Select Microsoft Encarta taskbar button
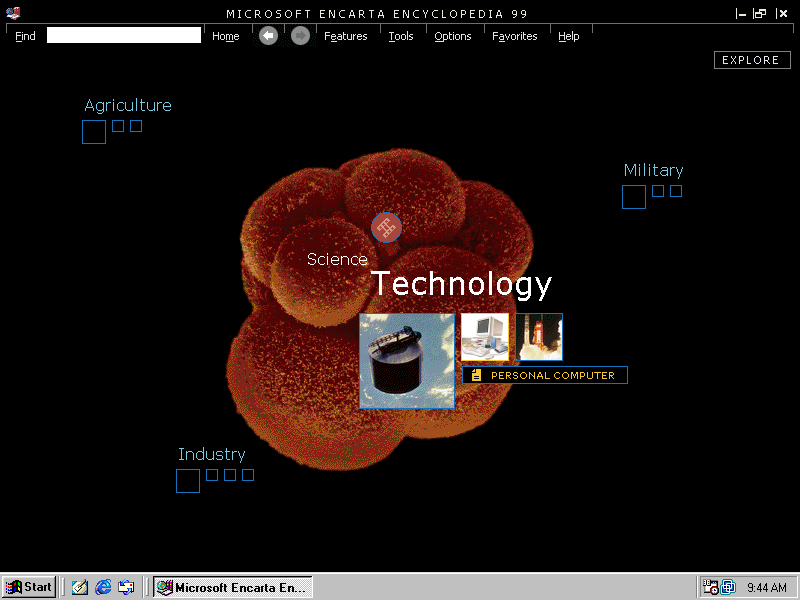Image resolution: width=800 pixels, height=600 pixels. click(x=233, y=587)
